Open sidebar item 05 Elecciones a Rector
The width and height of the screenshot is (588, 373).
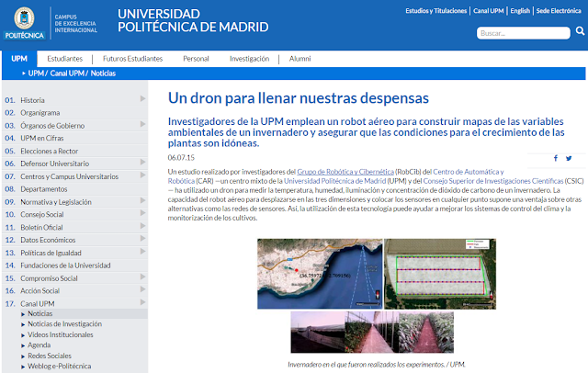[x=49, y=151]
